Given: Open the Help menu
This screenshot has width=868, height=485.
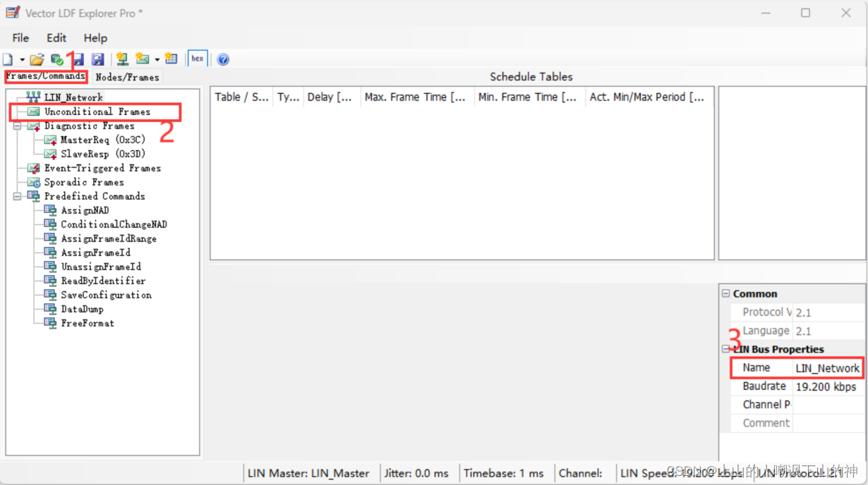Looking at the screenshot, I should click(x=95, y=38).
